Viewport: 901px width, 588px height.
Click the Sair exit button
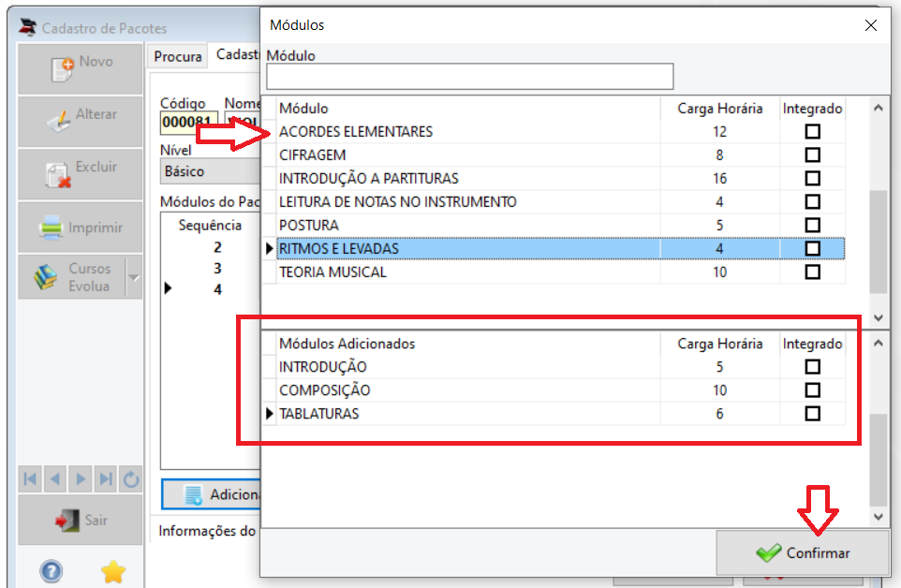click(81, 521)
